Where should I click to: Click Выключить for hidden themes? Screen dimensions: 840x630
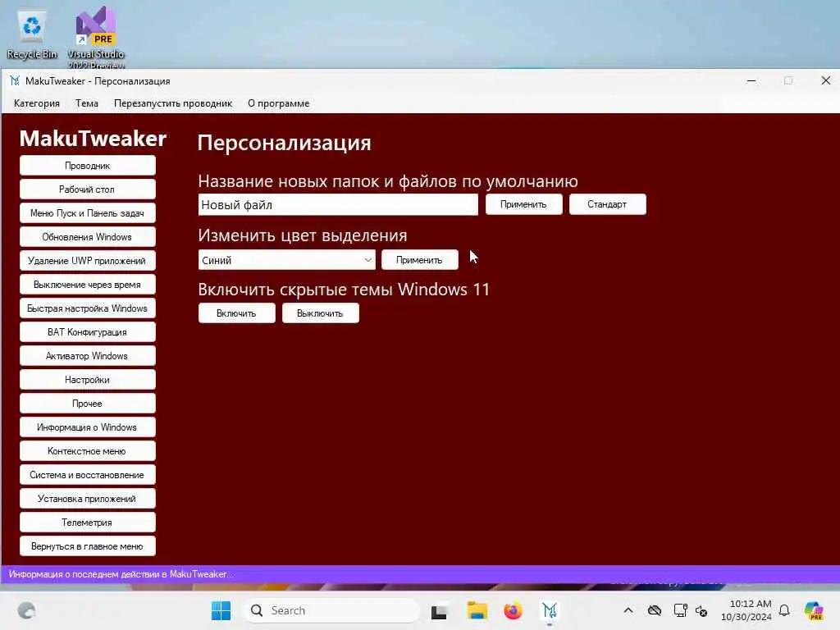click(321, 313)
